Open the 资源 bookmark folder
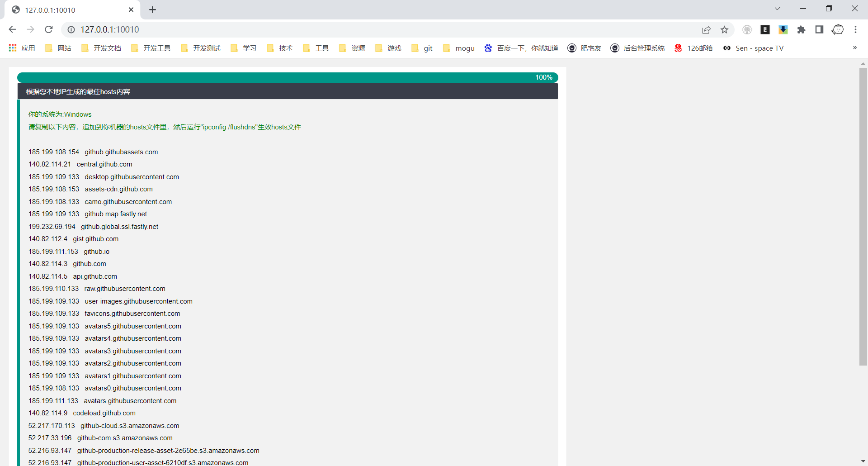Image resolution: width=868 pixels, height=466 pixels. pyautogui.click(x=352, y=48)
